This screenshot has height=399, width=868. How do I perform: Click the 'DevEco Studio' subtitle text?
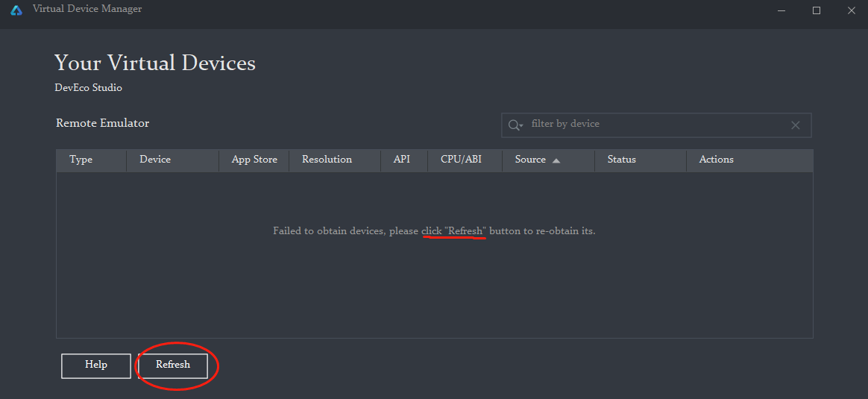coord(89,88)
